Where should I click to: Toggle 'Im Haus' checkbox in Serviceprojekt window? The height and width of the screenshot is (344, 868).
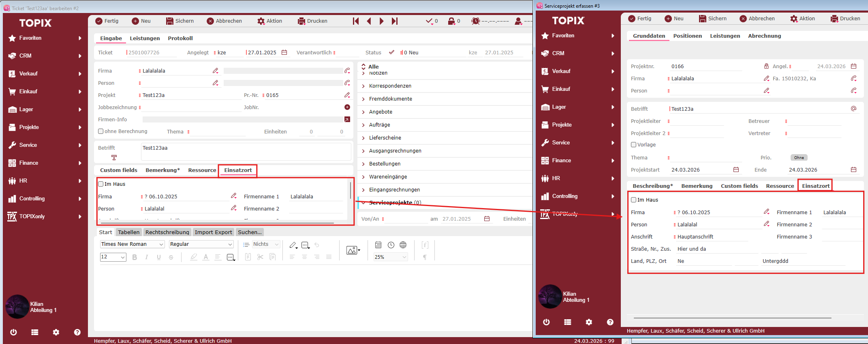tap(634, 200)
